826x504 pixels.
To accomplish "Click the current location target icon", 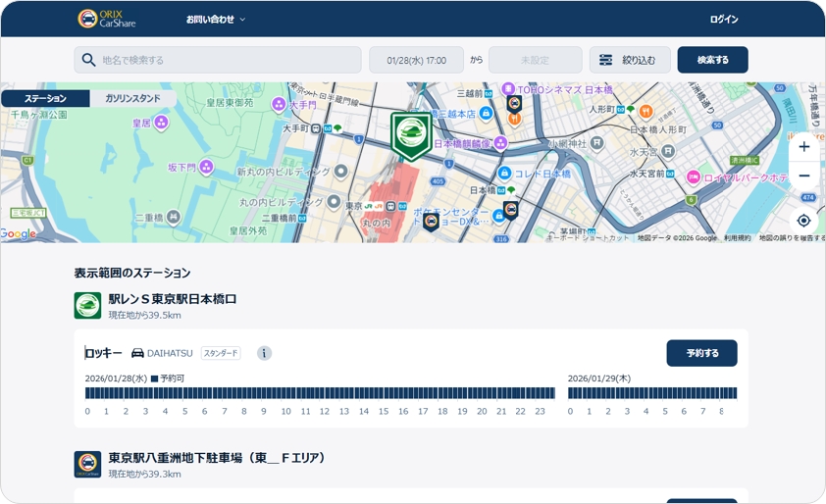I will tap(803, 221).
